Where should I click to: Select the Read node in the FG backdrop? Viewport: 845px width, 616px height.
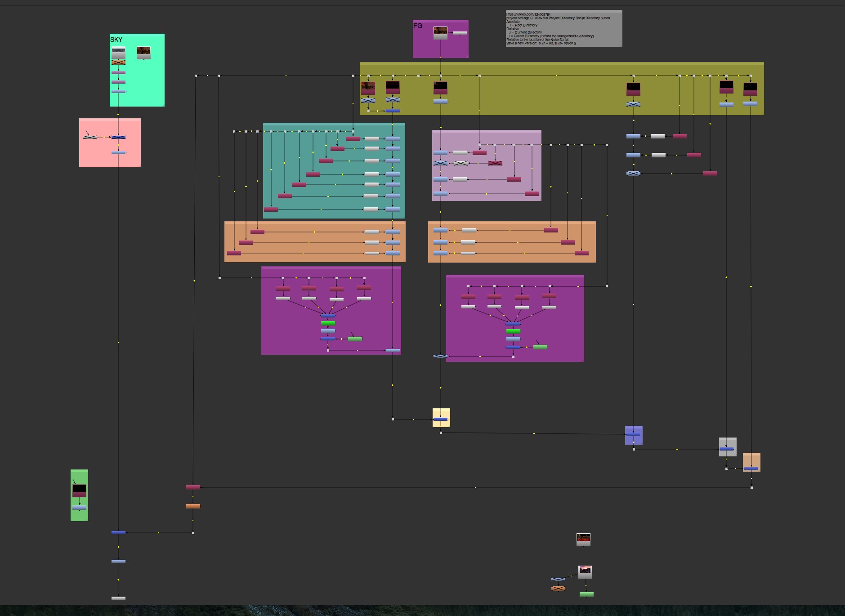point(440,32)
